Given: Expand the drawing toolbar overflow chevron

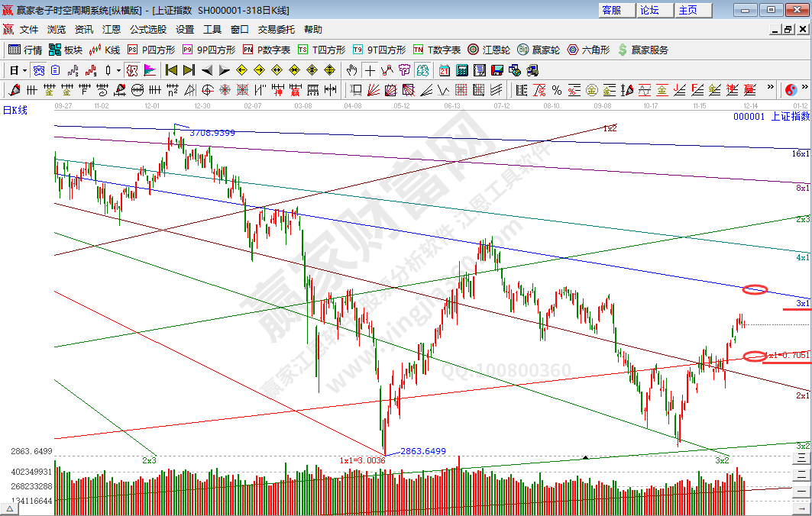Looking at the screenshot, I should point(771,88).
